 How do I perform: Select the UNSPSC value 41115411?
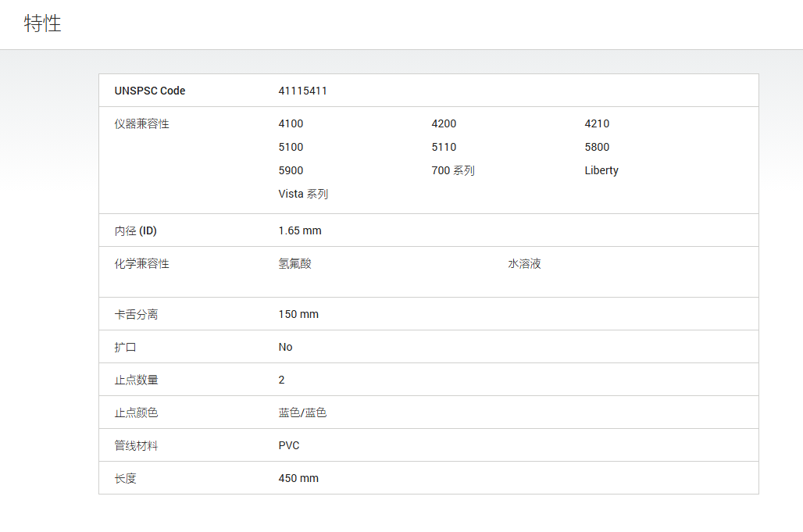[x=302, y=91]
